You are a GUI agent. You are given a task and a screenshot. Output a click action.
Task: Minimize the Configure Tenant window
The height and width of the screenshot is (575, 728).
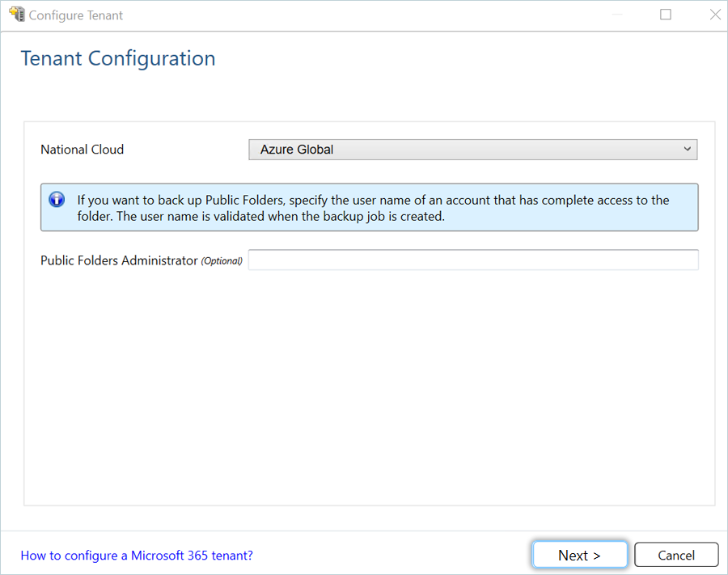coord(617,15)
